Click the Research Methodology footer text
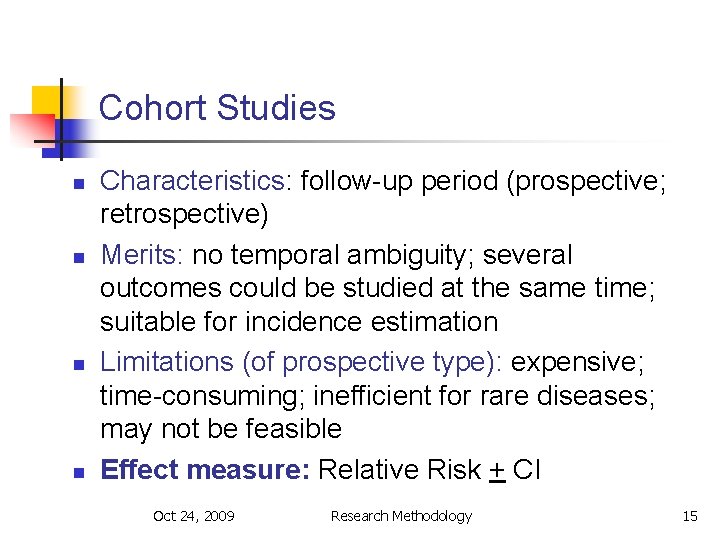 coord(401,516)
